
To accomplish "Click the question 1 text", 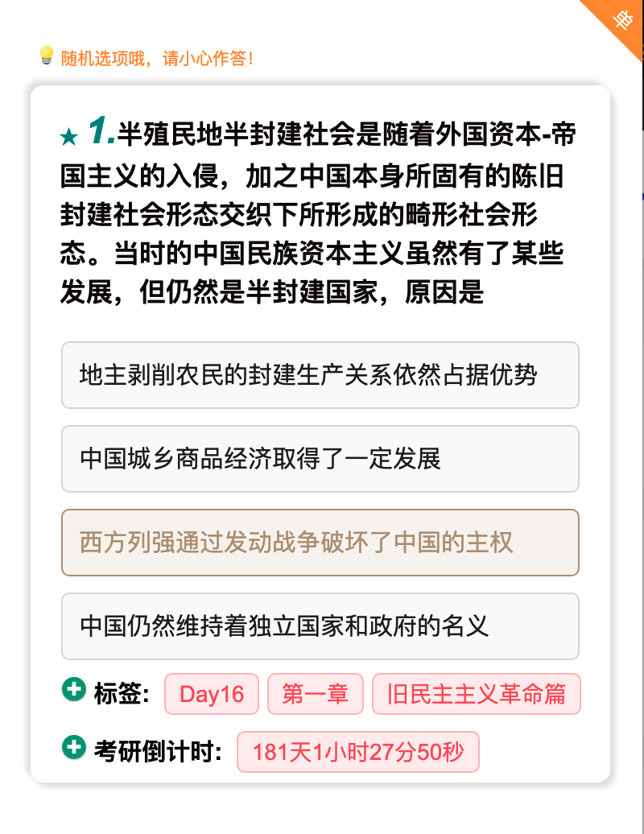I will point(317,213).
